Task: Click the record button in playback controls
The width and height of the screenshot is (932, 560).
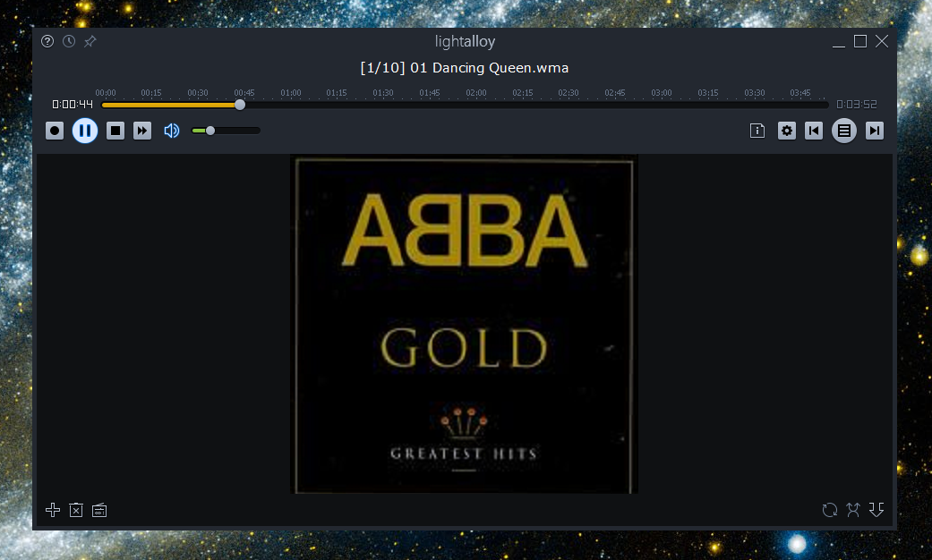Action: [55, 131]
